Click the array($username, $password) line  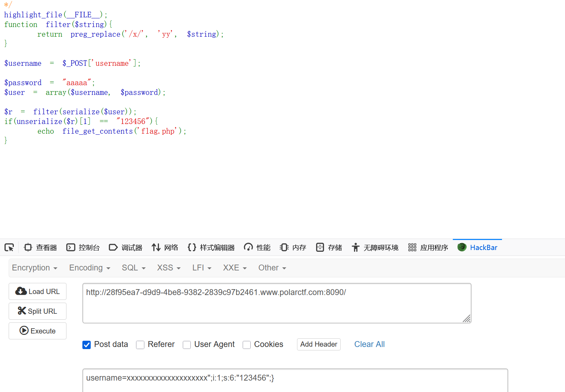(x=85, y=92)
